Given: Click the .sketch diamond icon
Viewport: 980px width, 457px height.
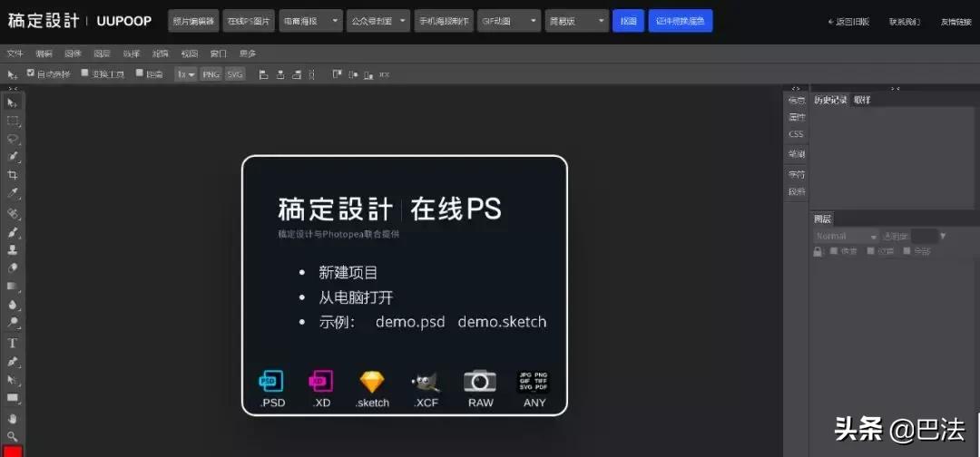Looking at the screenshot, I should [x=372, y=382].
